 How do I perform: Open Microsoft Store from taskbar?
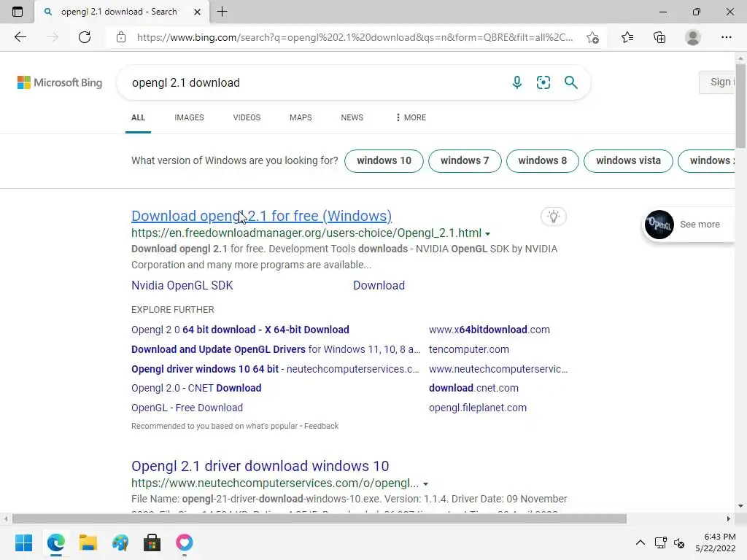pos(152,542)
